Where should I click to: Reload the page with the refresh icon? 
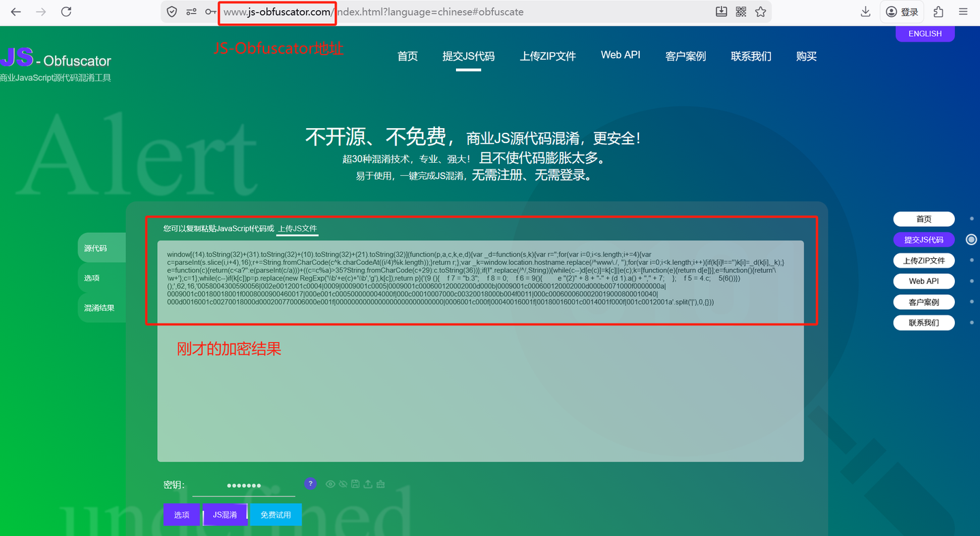[66, 12]
